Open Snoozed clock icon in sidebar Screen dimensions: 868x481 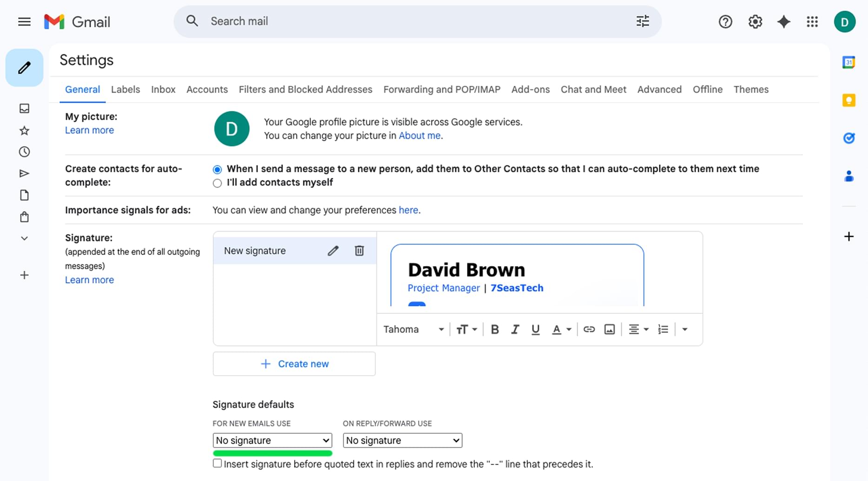click(24, 152)
